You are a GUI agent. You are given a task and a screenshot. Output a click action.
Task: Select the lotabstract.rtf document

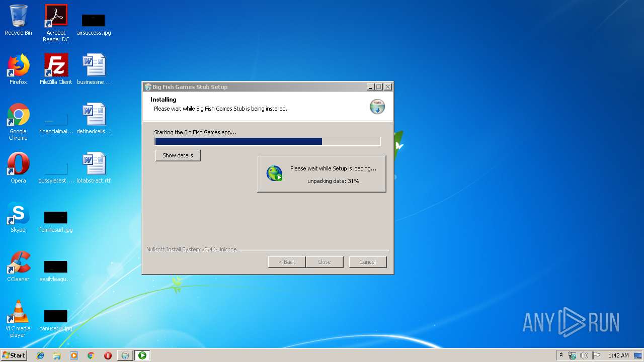(94, 168)
